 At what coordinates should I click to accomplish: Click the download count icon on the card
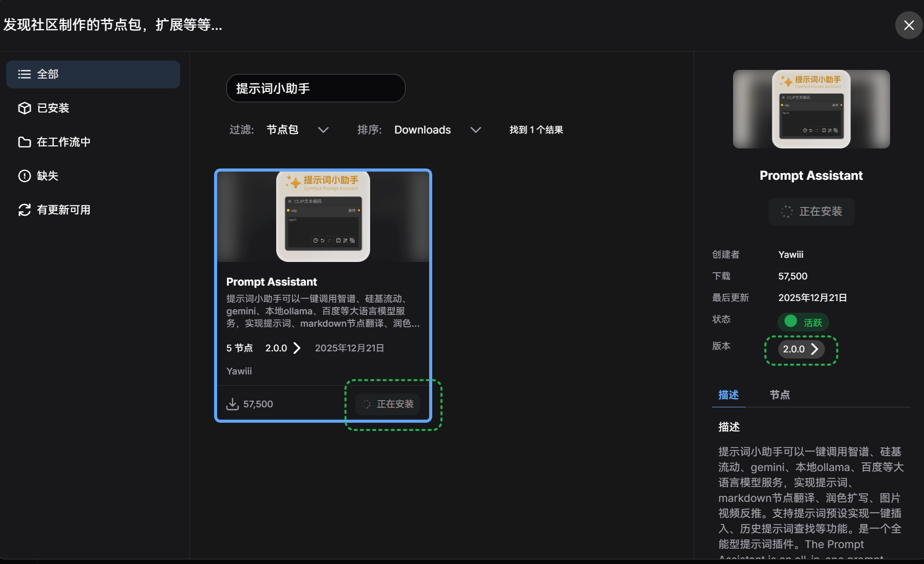[234, 404]
